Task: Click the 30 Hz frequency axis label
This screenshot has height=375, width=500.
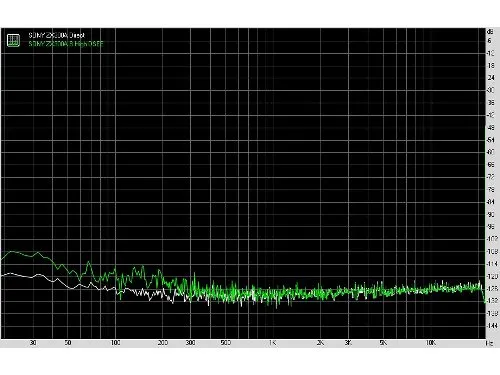Action: pos(33,343)
